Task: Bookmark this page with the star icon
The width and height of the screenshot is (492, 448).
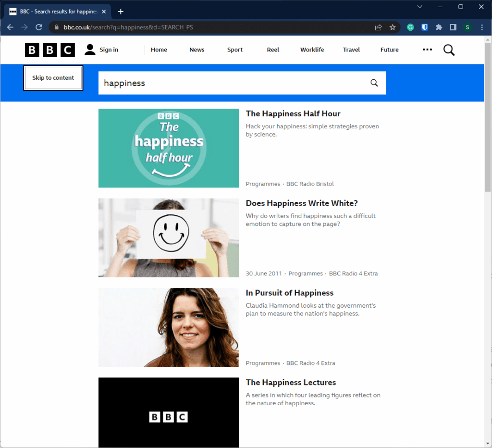Action: 393,27
